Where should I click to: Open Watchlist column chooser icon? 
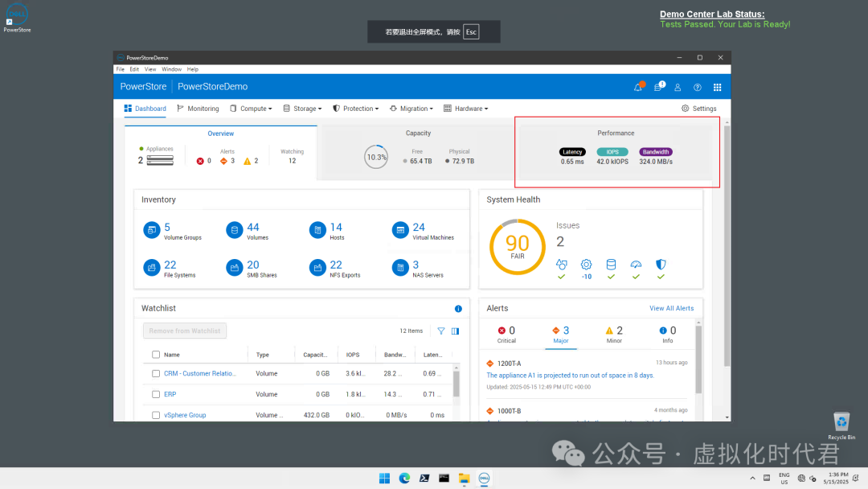coord(455,331)
